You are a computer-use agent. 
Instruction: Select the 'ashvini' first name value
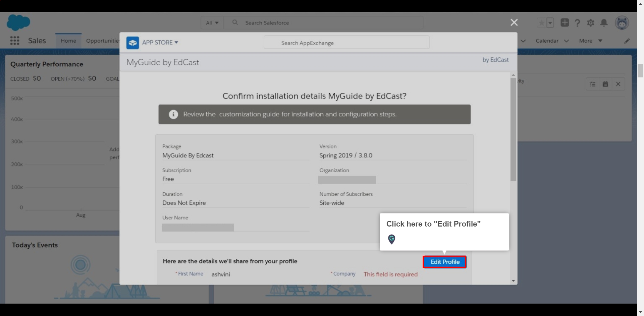point(221,274)
